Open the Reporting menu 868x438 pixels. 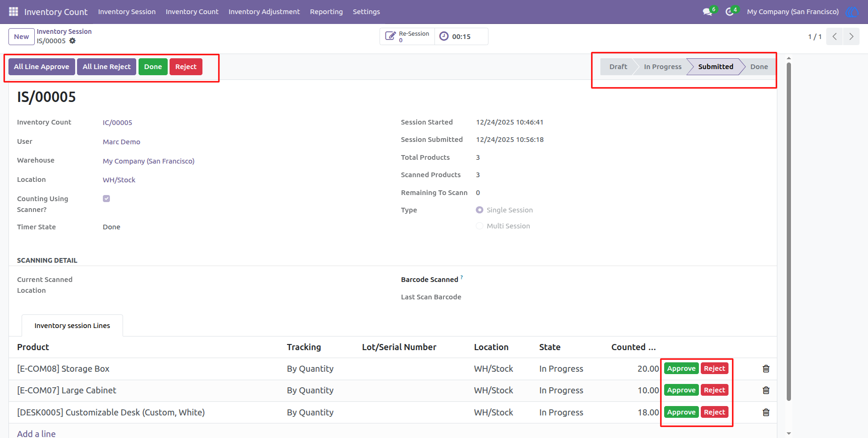point(326,12)
